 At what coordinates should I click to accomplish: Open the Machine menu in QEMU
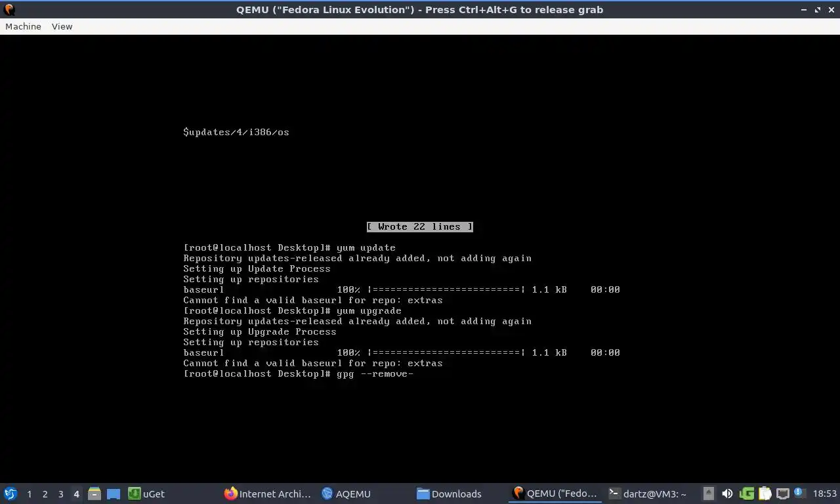point(23,26)
